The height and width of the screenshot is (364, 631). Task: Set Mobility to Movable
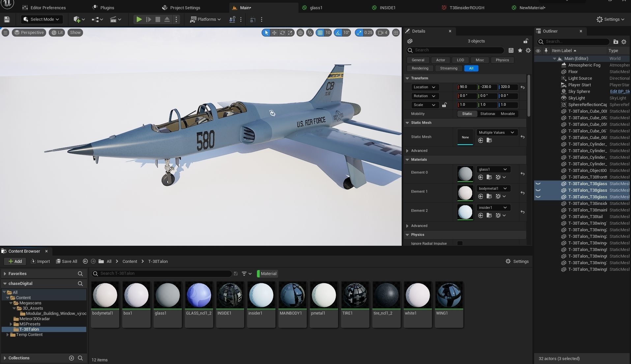point(508,114)
